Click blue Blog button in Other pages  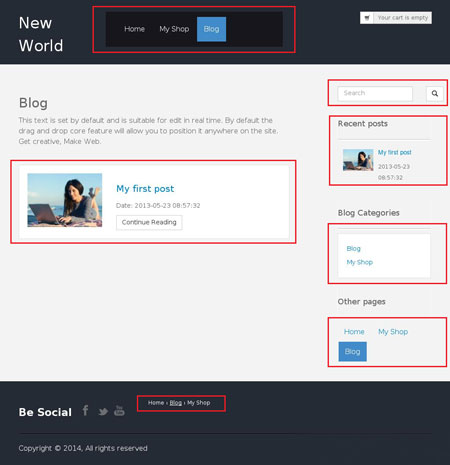(352, 351)
